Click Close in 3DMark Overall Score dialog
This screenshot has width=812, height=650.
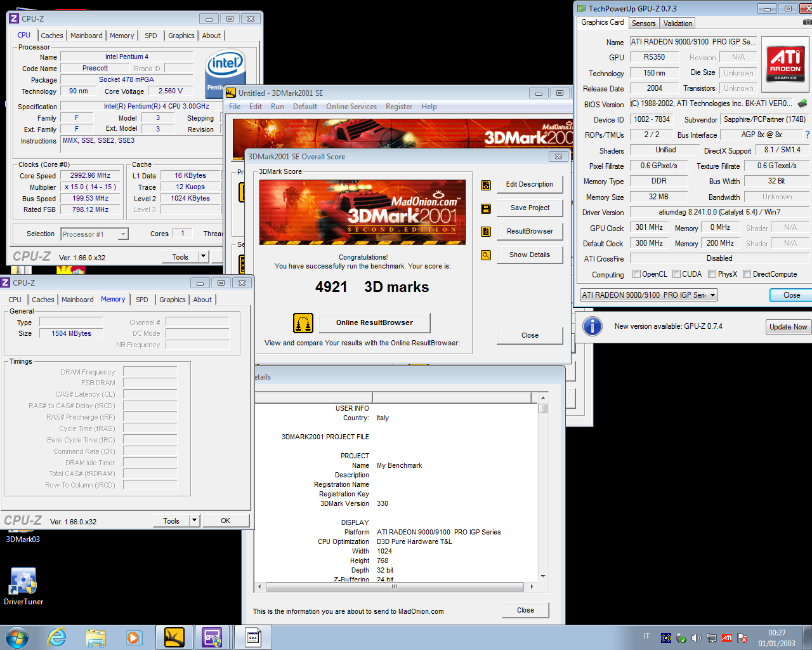[530, 336]
